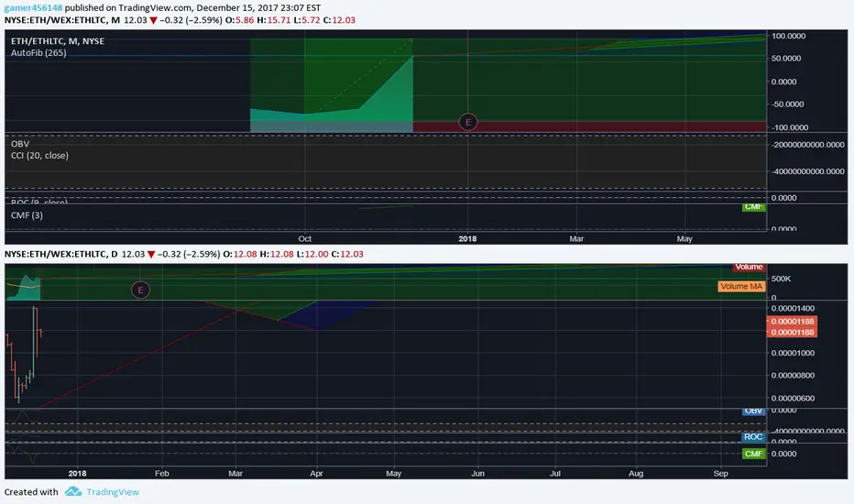The image size is (854, 504).
Task: Click the -100.0000 value on upper price scale
Action: coord(790,127)
